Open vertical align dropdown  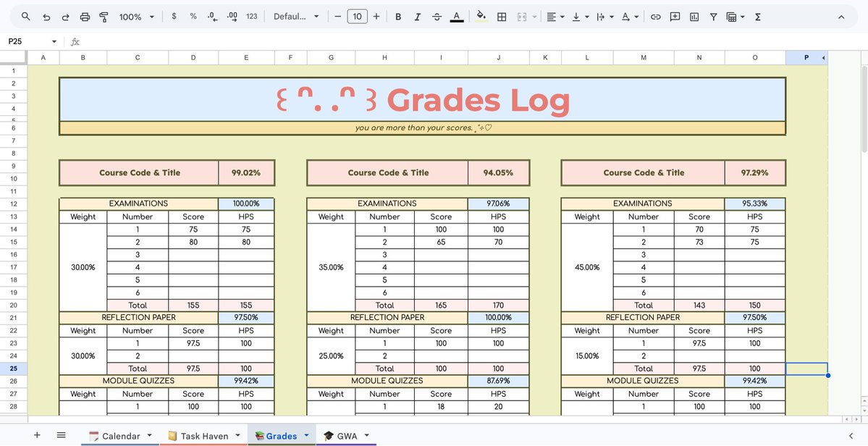tap(580, 17)
